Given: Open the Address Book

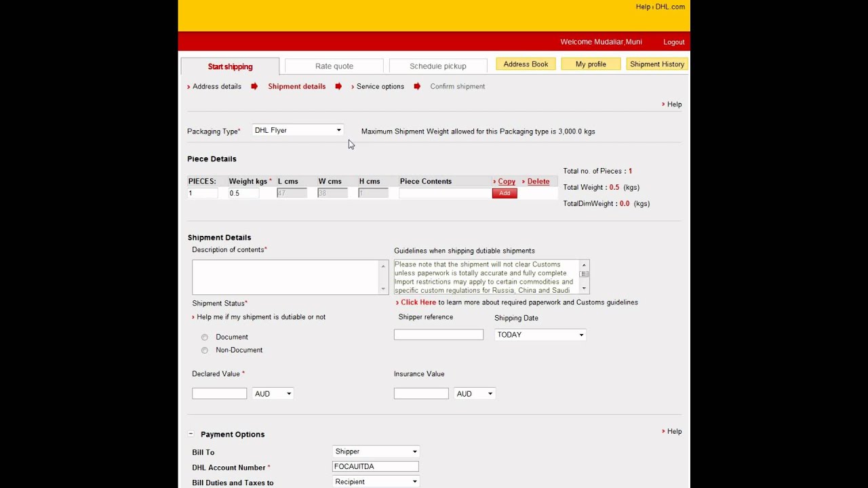Looking at the screenshot, I should [x=526, y=64].
